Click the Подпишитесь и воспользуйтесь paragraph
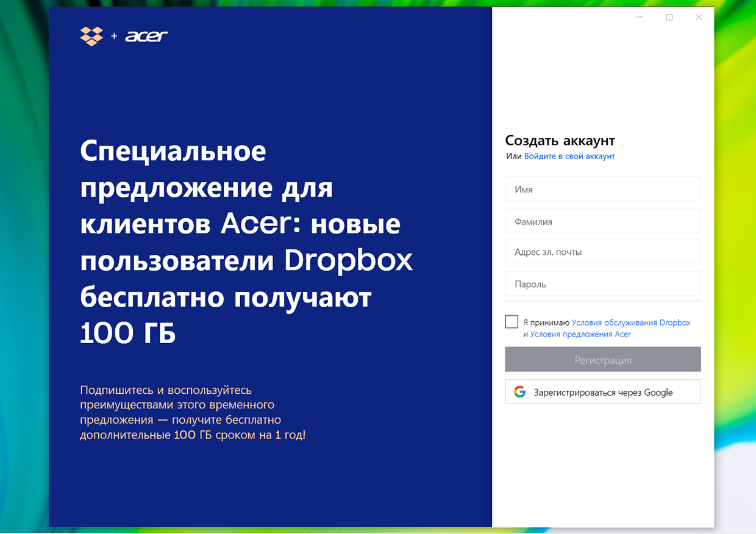This screenshot has width=756, height=534. click(x=193, y=413)
